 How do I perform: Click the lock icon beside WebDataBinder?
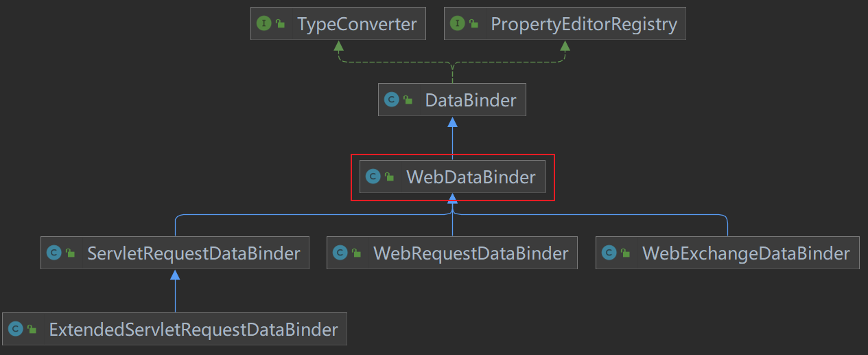[389, 178]
